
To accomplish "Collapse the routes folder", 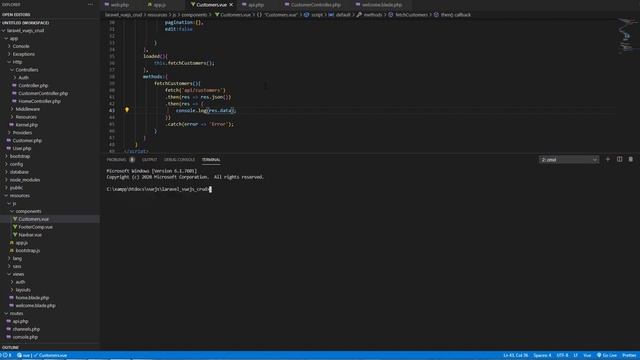I will 16,313.
